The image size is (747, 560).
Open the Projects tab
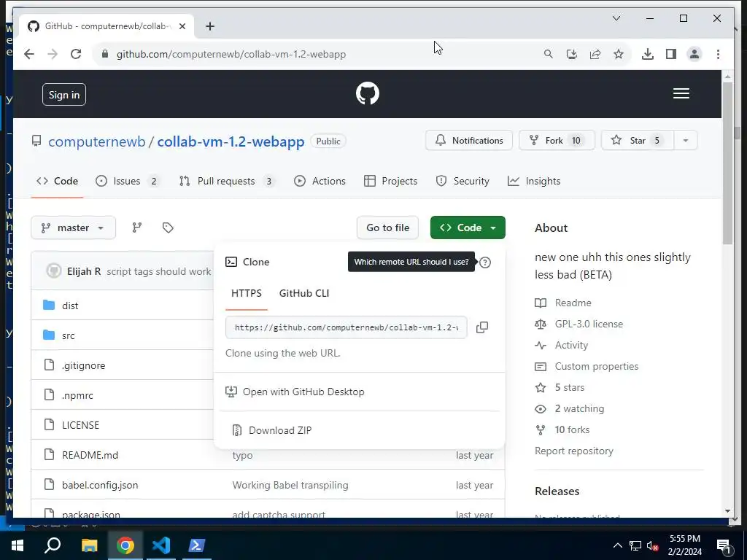[391, 181]
